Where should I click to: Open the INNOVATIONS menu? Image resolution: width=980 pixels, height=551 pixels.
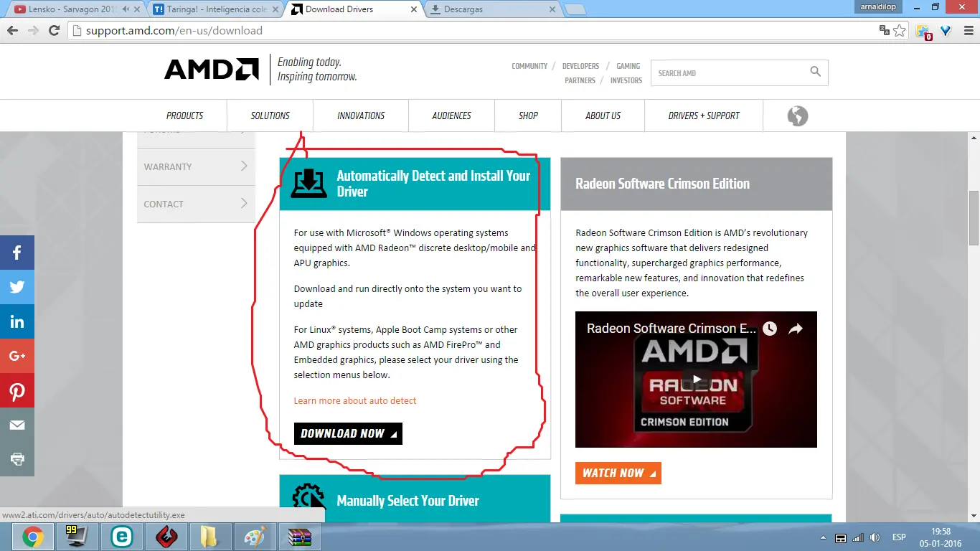point(361,116)
